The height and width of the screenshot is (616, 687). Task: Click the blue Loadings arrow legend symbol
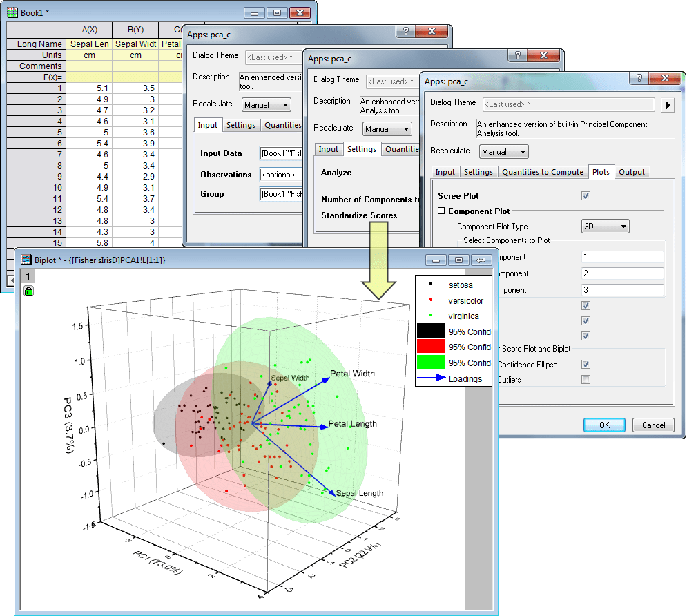tap(431, 378)
